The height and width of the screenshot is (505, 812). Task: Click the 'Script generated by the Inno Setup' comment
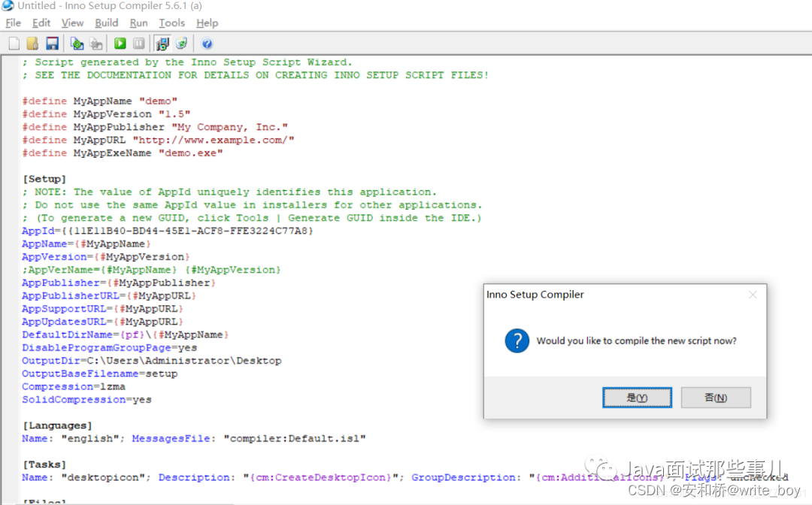tap(187, 62)
